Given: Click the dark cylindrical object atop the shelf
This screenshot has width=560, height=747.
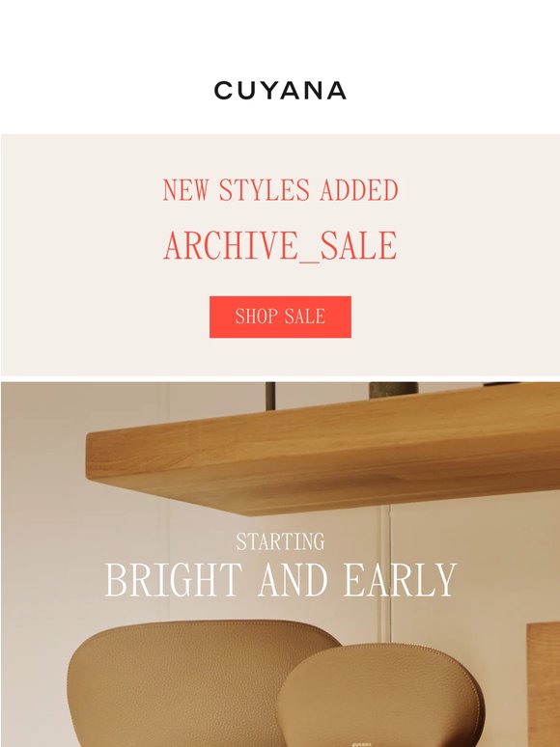Looking at the screenshot, I should pyautogui.click(x=393, y=390).
